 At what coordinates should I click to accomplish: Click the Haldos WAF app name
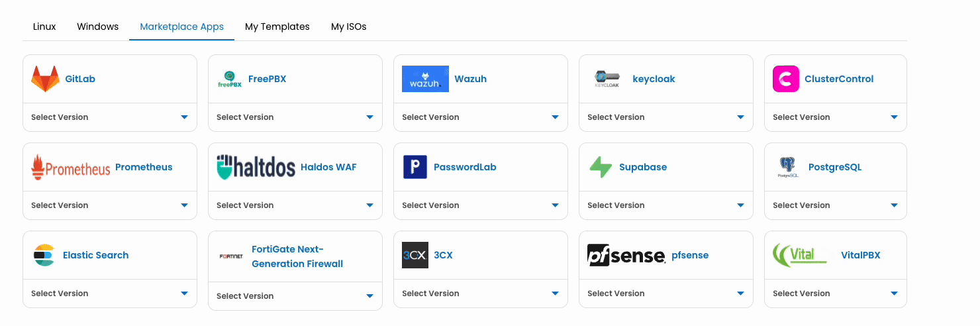click(x=328, y=167)
